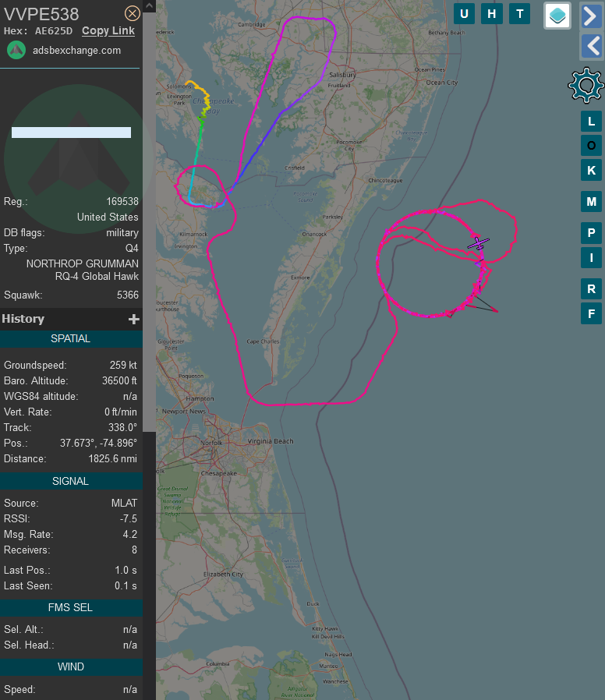
Task: Toggle the T map button
Action: pos(520,14)
